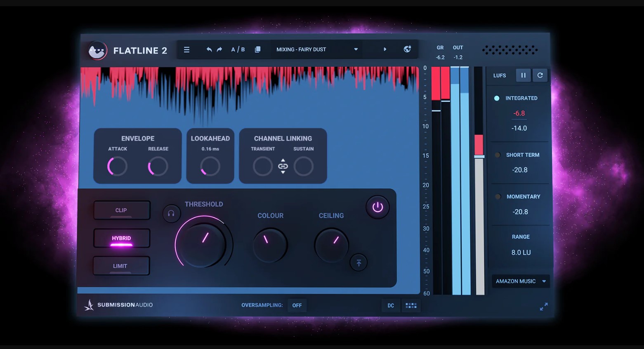Toggle the channel link chain icon

click(283, 166)
